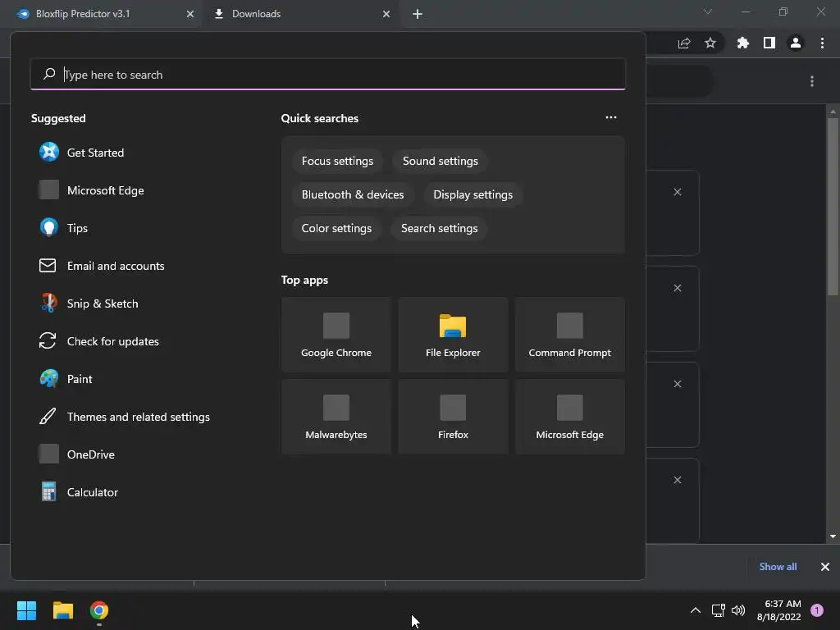Click Focus settings quick search

click(337, 162)
